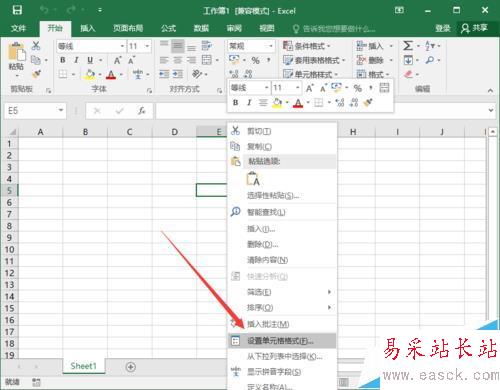Click the red font color A in ribbon

point(111,74)
